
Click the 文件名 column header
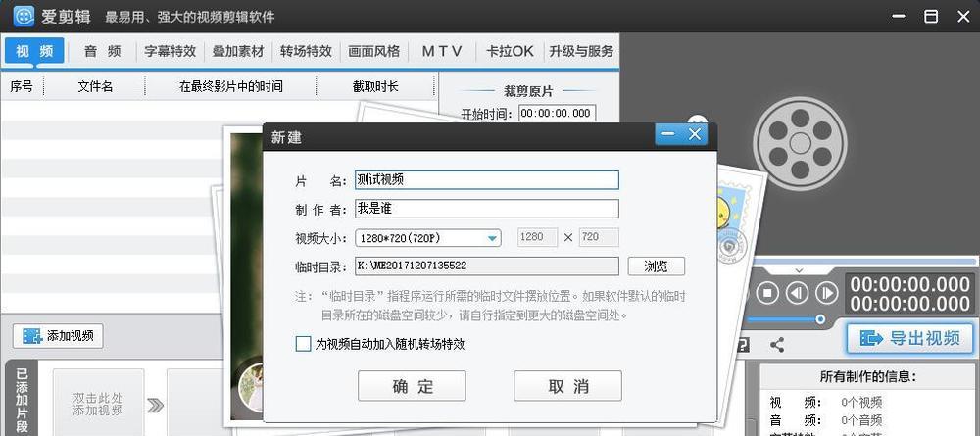coord(95,87)
